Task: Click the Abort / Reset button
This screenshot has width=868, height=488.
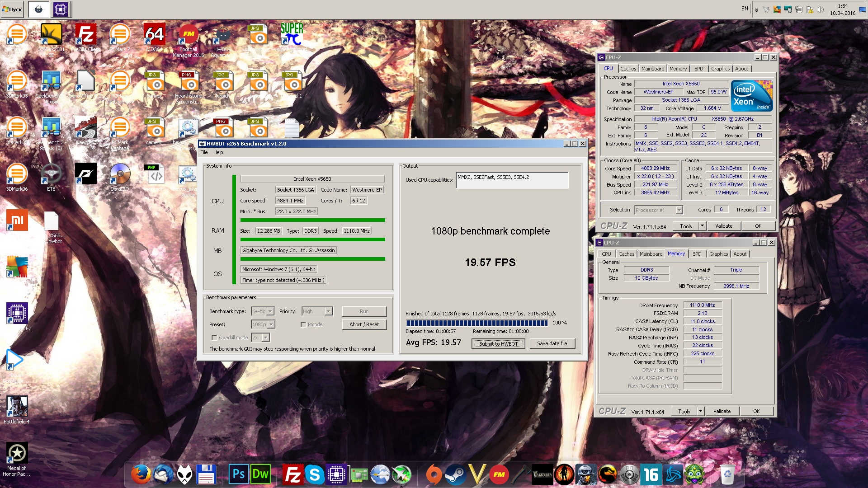Action: point(364,324)
